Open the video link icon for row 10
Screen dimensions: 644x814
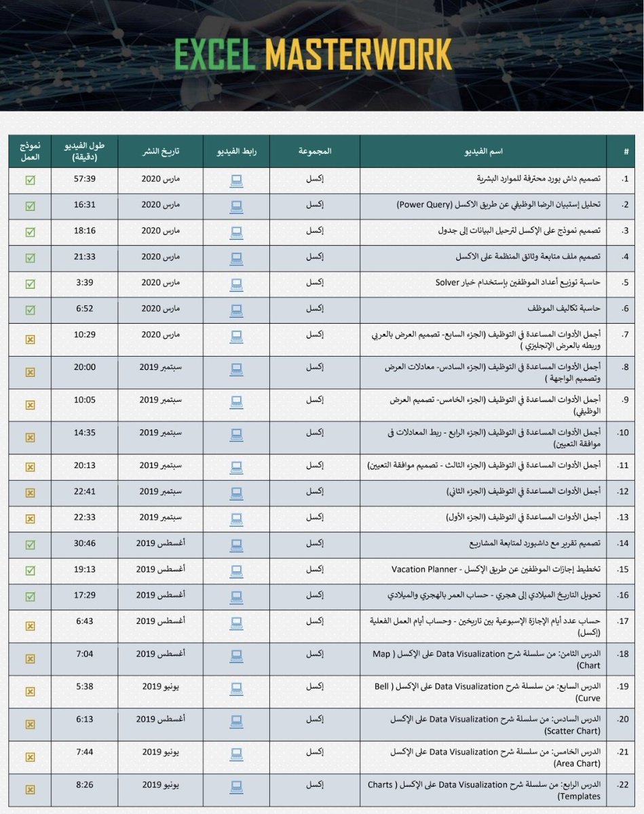coord(236,433)
